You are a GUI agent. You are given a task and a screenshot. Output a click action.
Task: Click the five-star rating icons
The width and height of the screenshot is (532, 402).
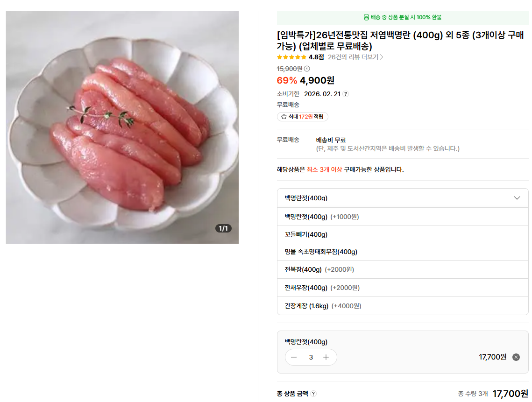(x=291, y=57)
